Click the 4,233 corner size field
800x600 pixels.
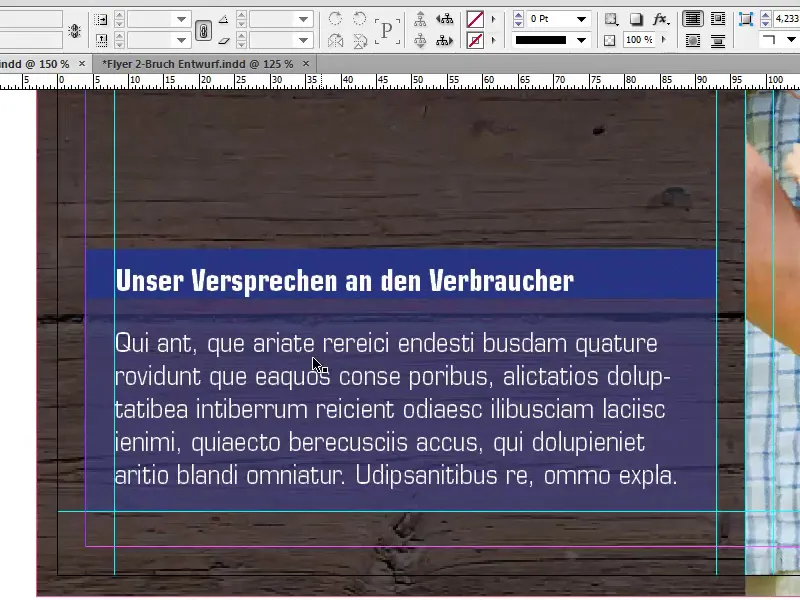pos(786,19)
